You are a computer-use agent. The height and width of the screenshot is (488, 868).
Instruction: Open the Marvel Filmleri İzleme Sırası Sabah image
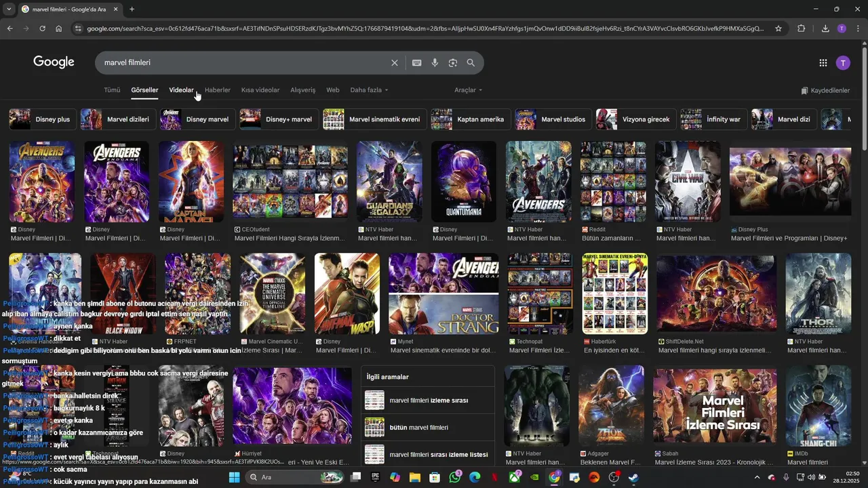point(715,407)
